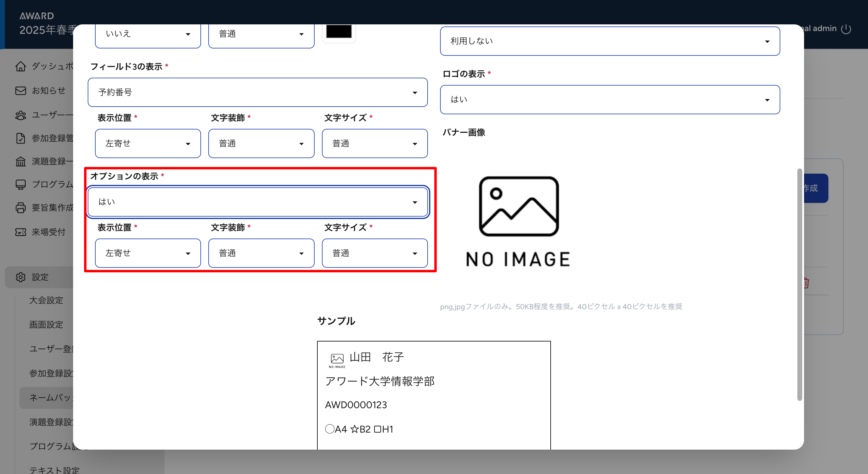
Task: Open the フィールド3の表示 dropdown showing 予約番号
Action: [257, 92]
